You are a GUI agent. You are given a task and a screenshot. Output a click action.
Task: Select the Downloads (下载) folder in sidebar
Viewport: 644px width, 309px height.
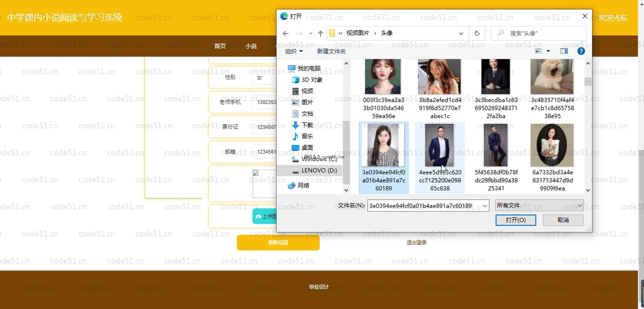click(307, 125)
